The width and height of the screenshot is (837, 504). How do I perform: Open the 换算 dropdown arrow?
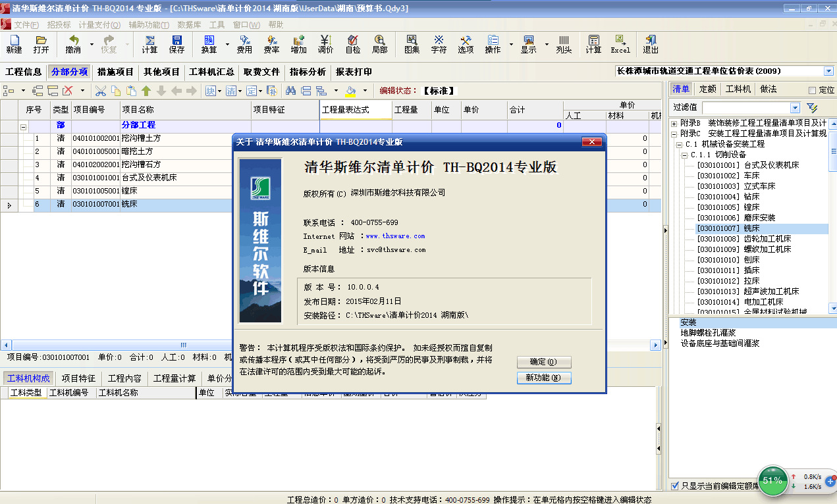coord(227,45)
